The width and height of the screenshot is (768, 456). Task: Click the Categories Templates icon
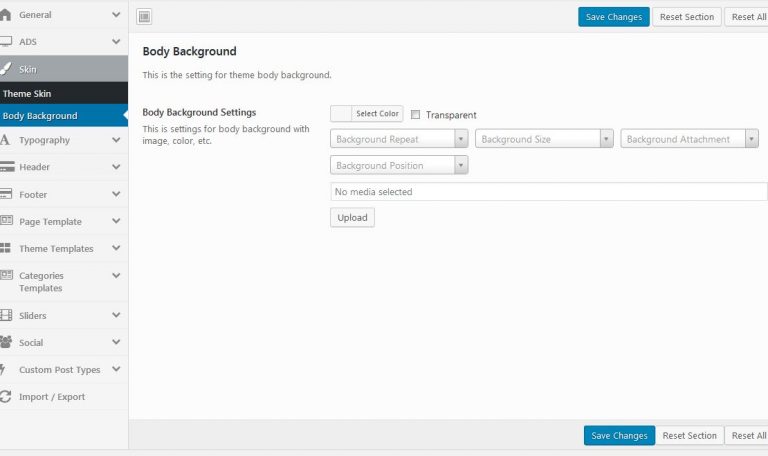tap(6, 275)
